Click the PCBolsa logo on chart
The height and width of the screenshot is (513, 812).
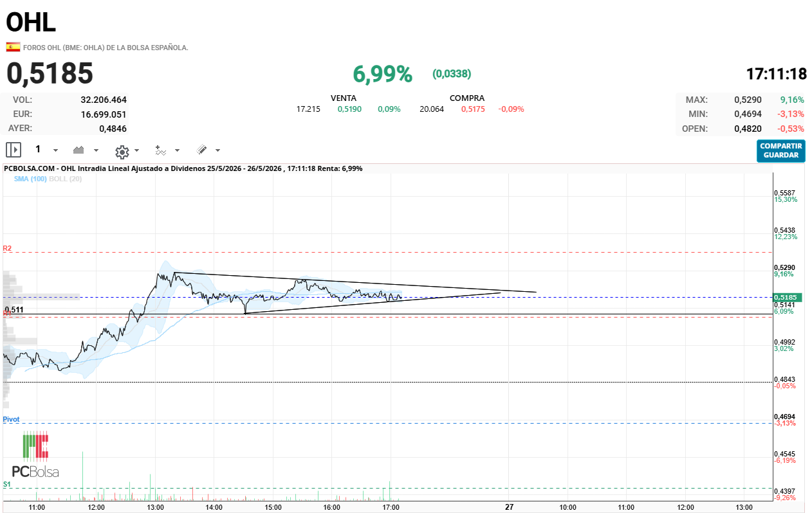coord(35,456)
